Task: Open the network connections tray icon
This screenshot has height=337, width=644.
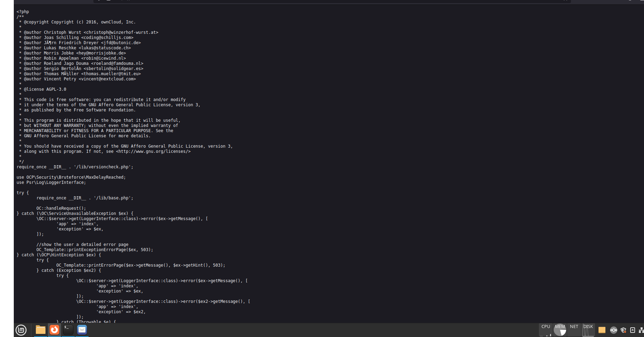Action: tap(641, 330)
